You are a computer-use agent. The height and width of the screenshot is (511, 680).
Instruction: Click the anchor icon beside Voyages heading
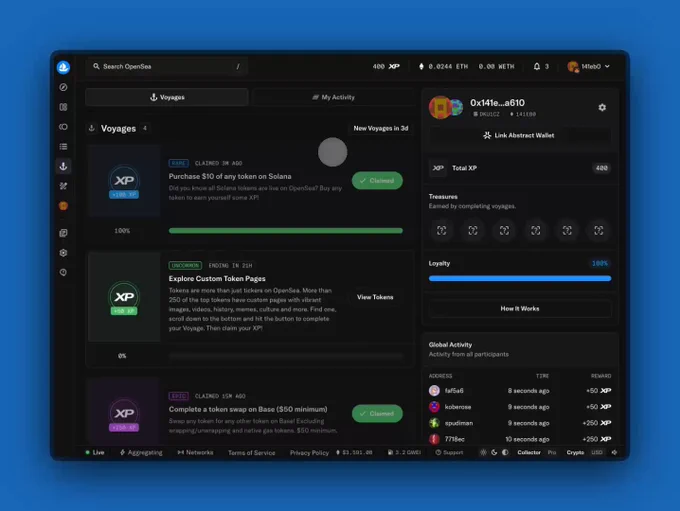pyautogui.click(x=92, y=128)
